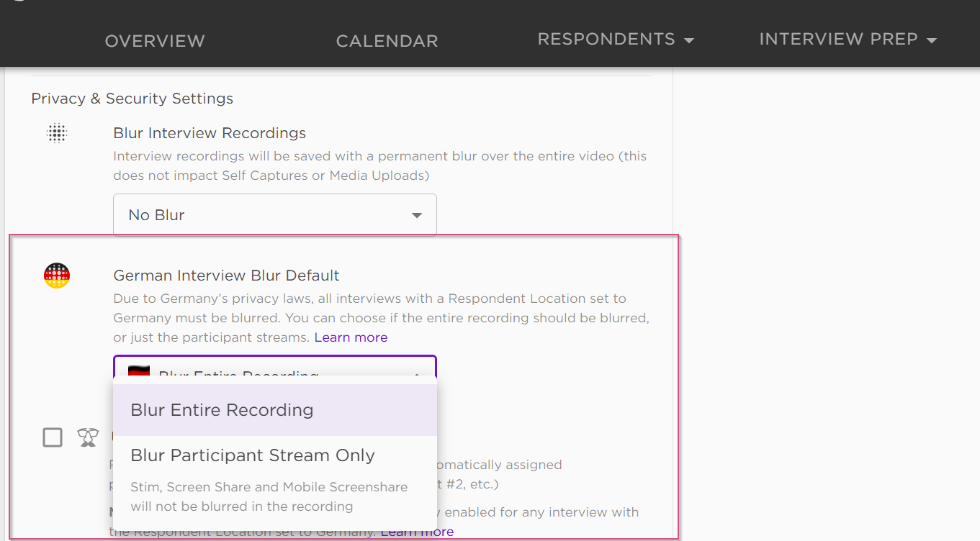Open the RESPONDENTS menu
This screenshot has width=980, height=541.
(606, 40)
